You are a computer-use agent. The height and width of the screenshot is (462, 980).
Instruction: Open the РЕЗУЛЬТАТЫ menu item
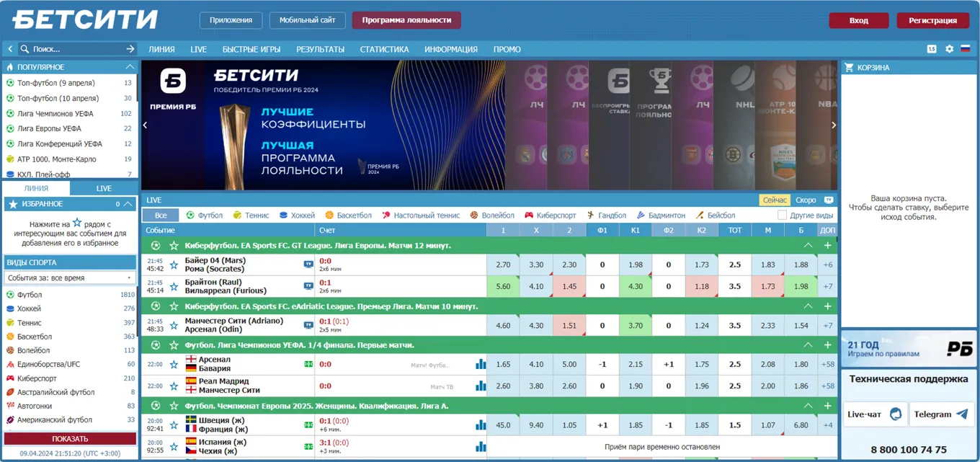(x=321, y=49)
